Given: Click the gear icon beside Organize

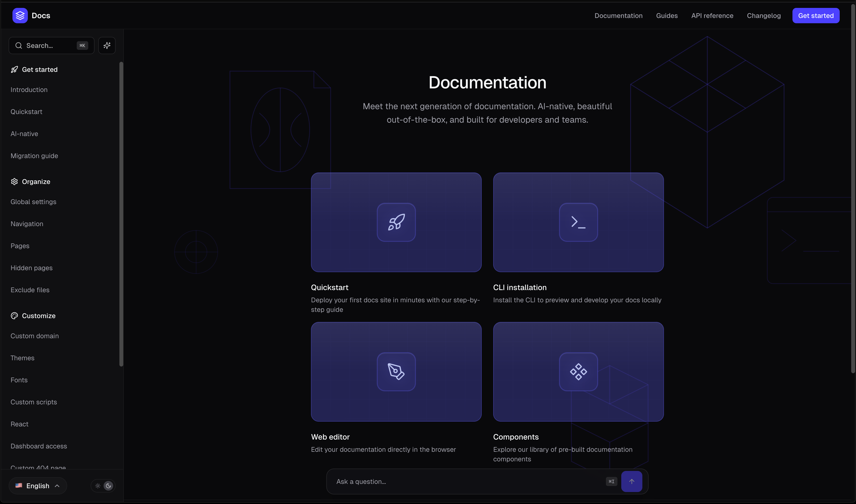Looking at the screenshot, I should [14, 182].
